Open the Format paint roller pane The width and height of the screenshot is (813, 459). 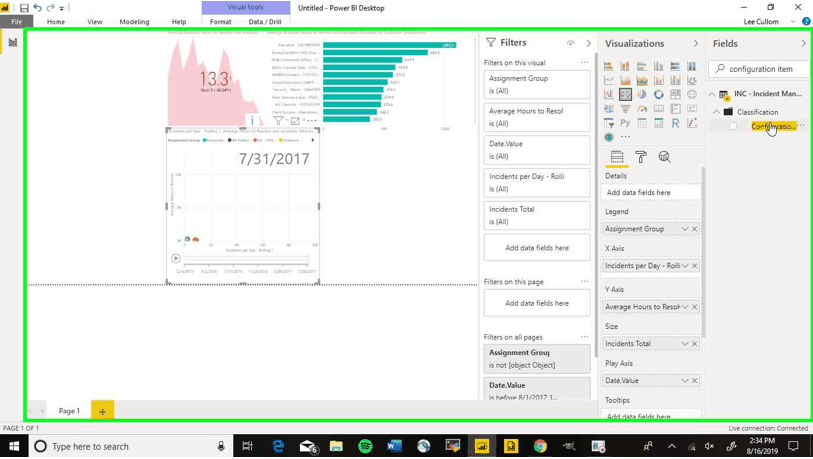pyautogui.click(x=641, y=157)
